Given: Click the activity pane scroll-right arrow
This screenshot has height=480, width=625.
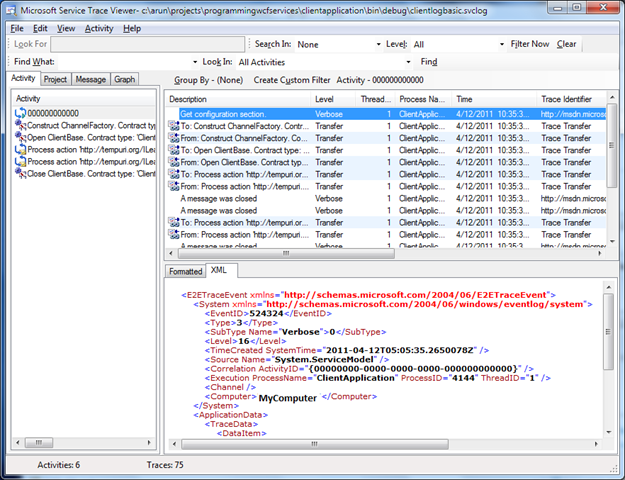Looking at the screenshot, I should pyautogui.click(x=149, y=442).
